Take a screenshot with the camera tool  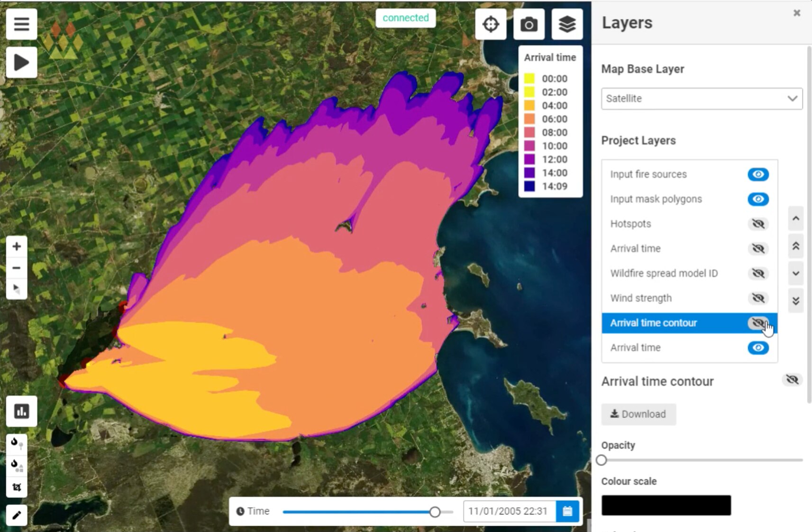529,24
